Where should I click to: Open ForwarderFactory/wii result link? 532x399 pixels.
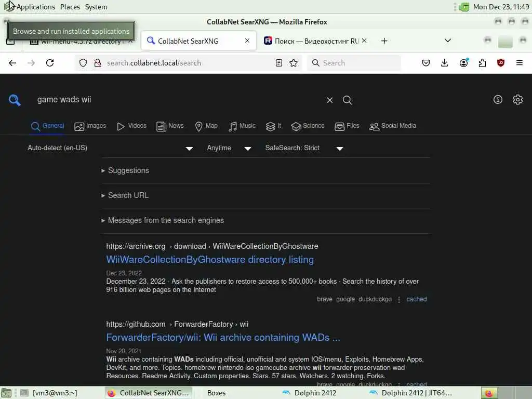point(223,338)
